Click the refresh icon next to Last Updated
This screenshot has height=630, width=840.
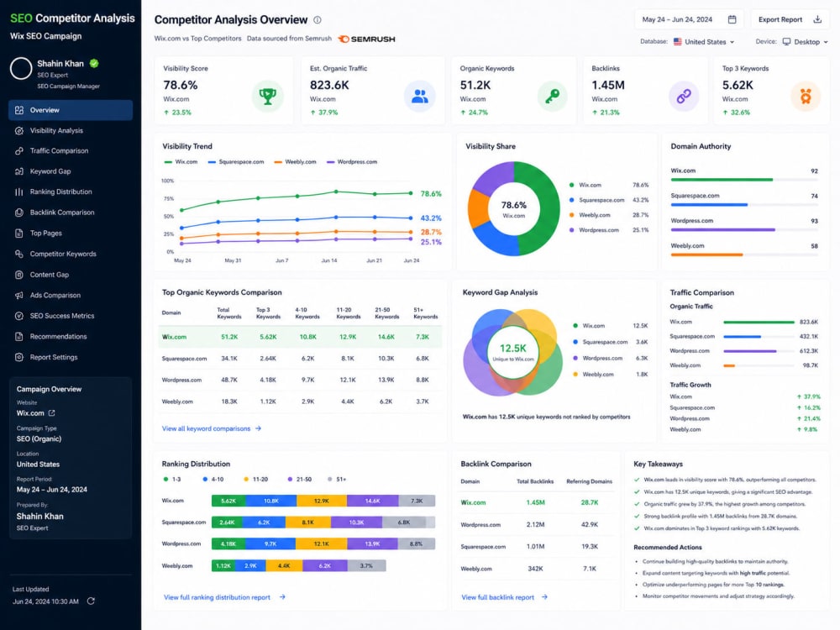click(91, 601)
